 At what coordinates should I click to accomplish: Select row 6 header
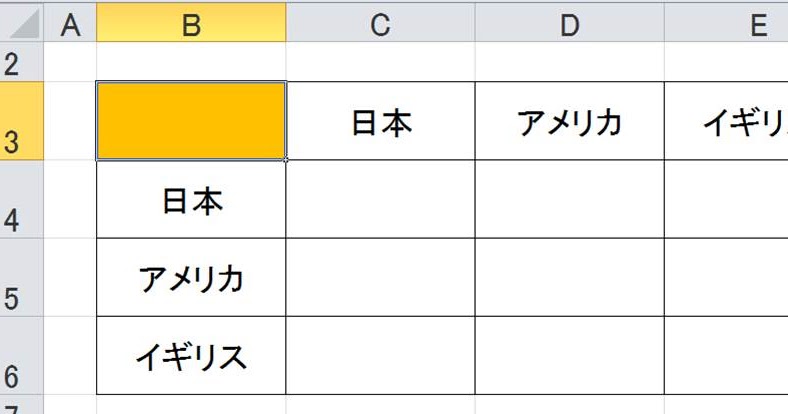[x=22, y=356]
